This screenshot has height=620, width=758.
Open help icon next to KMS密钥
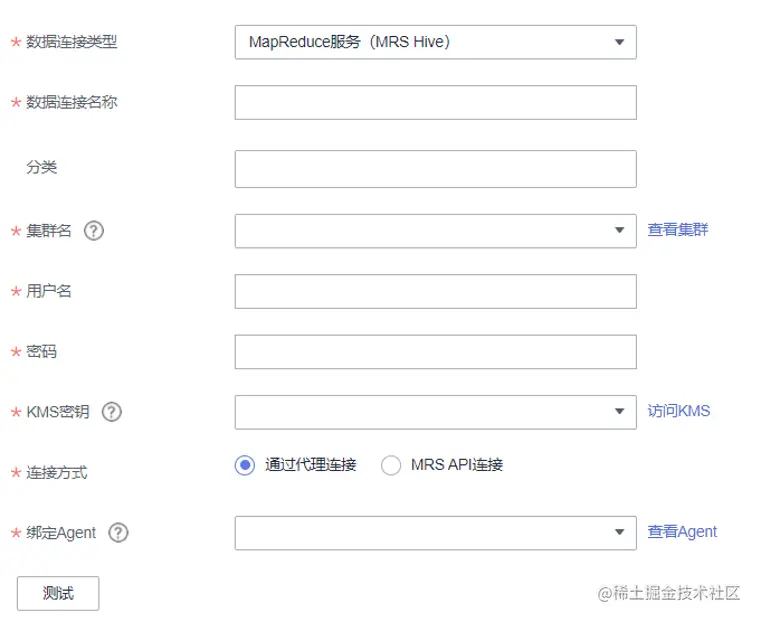(112, 412)
